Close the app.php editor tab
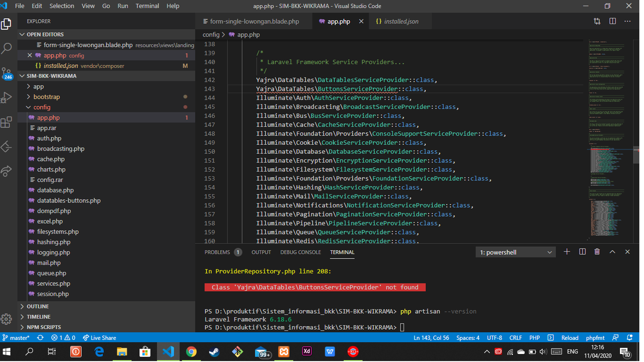The image size is (644, 362). tap(361, 22)
